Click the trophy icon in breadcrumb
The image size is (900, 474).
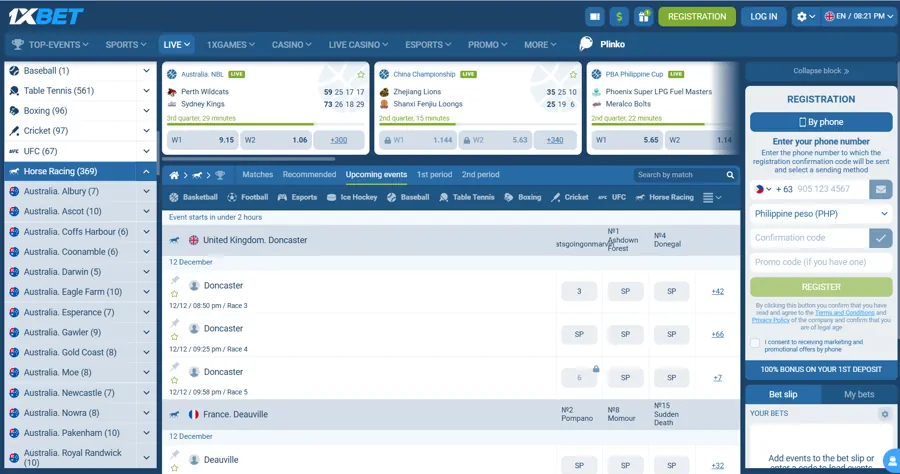click(x=220, y=175)
